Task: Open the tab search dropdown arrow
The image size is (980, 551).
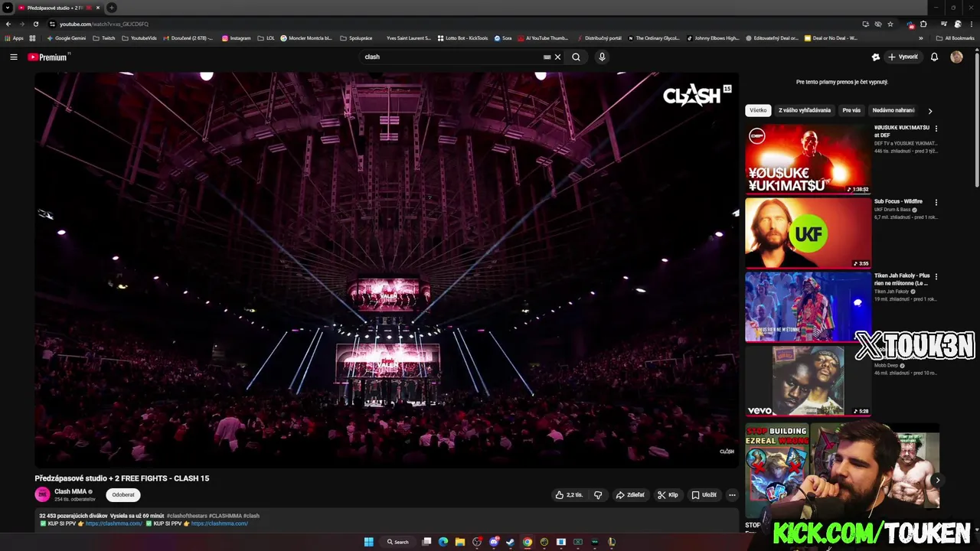Action: pos(8,8)
